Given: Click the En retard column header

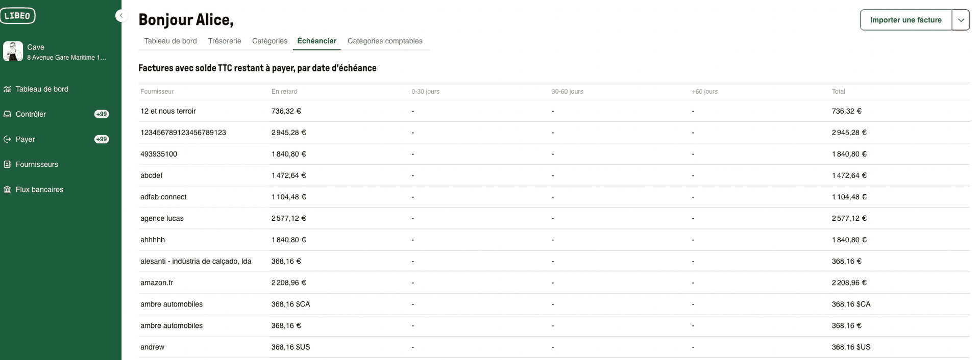Looking at the screenshot, I should (284, 92).
